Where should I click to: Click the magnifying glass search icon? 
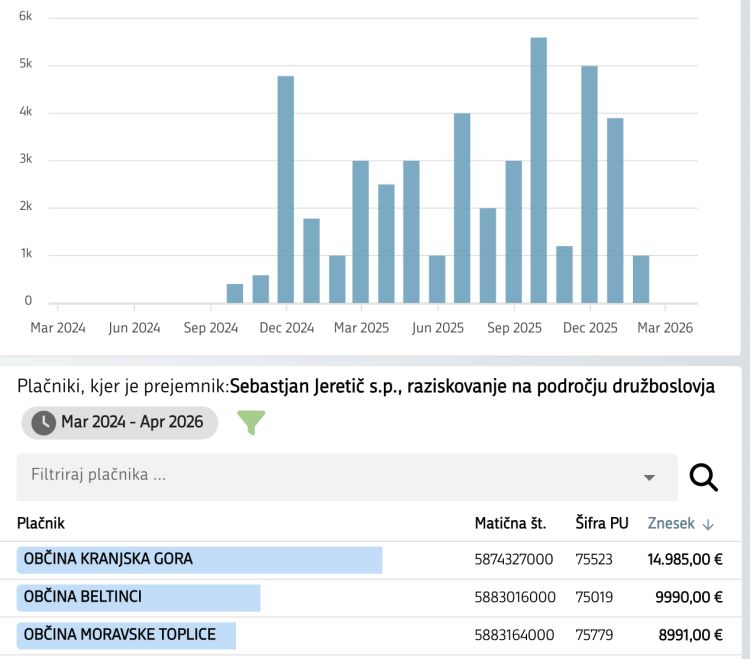click(704, 477)
